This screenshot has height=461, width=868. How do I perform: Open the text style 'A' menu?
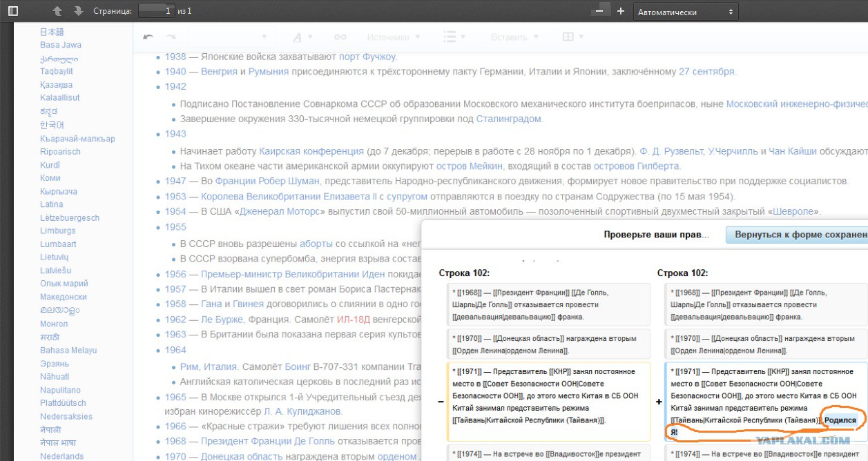(x=302, y=37)
